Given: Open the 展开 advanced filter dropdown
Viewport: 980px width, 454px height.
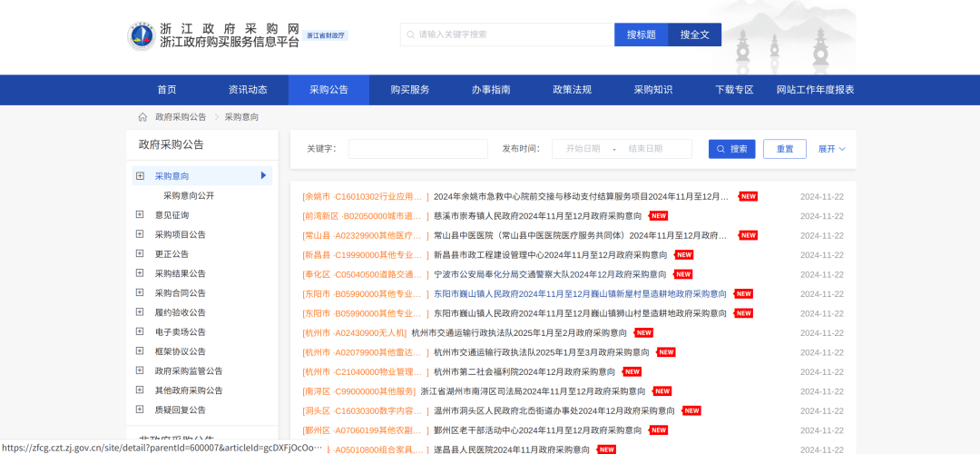Looking at the screenshot, I should 831,149.
